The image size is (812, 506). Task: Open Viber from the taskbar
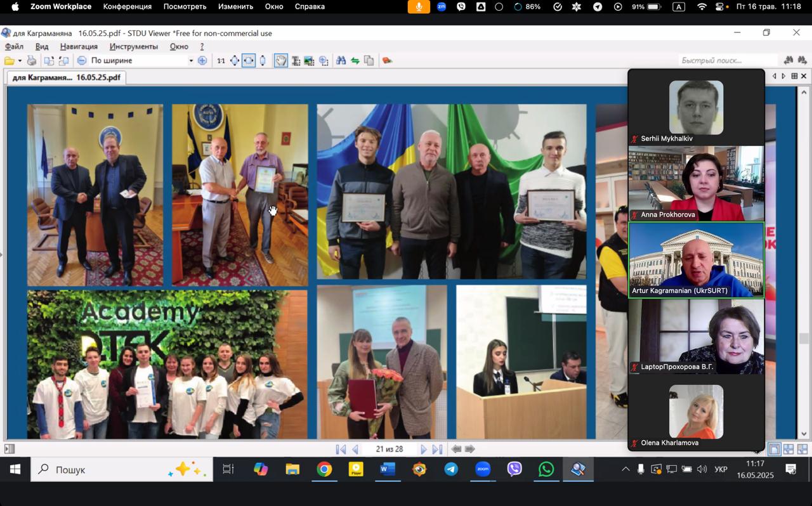pos(514,469)
